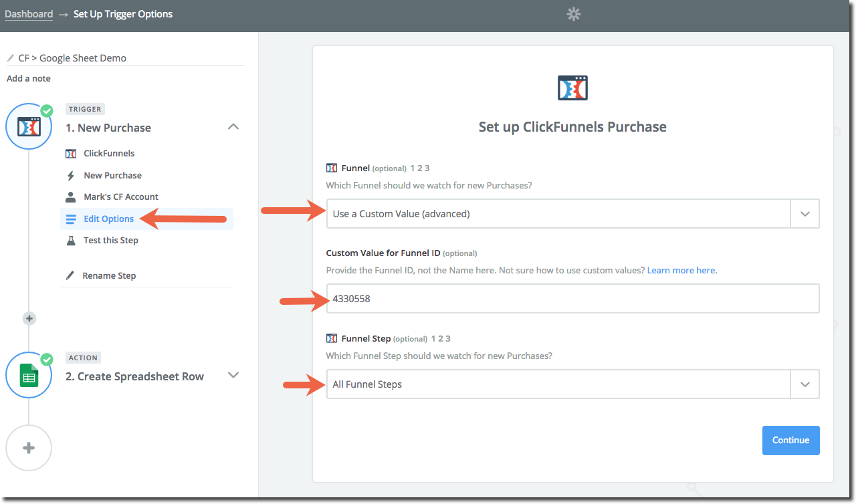
Task: Click the lightning bolt icon
Action: (x=71, y=176)
